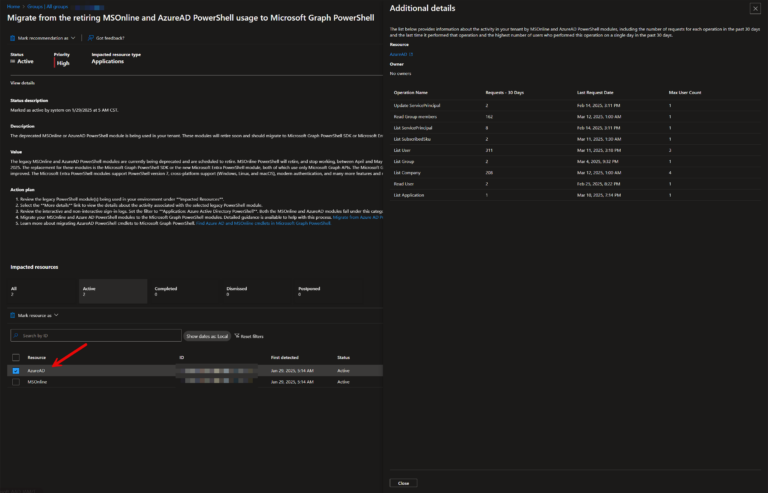Image resolution: width=768 pixels, height=493 pixels.
Task: Switch to the Completed resources tab
Action: [x=185, y=291]
